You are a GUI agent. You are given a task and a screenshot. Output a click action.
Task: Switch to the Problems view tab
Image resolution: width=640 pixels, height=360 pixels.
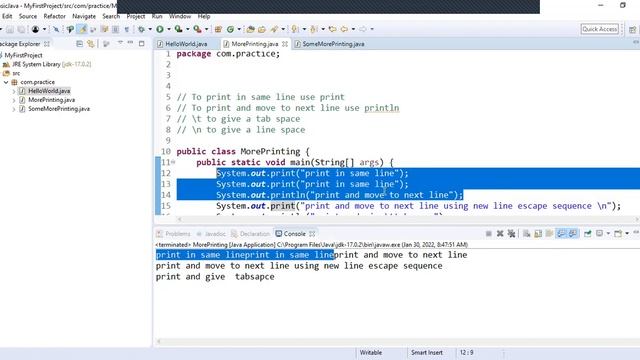pyautogui.click(x=173, y=234)
